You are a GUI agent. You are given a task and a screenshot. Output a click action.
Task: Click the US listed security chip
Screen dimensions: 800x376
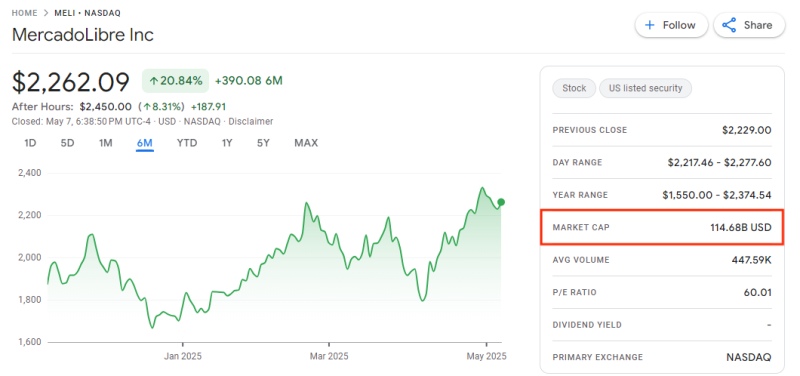point(645,88)
